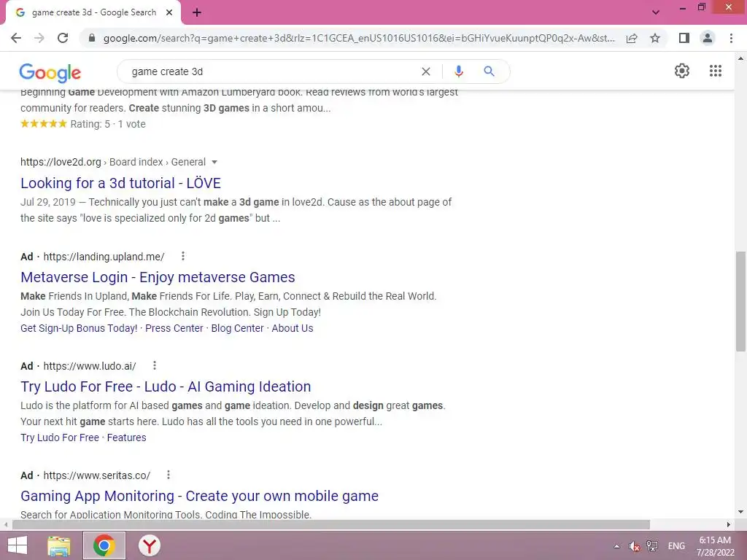
Task: Open 'Metaverse Login - Enjoy metaverse Games'
Action: (158, 277)
